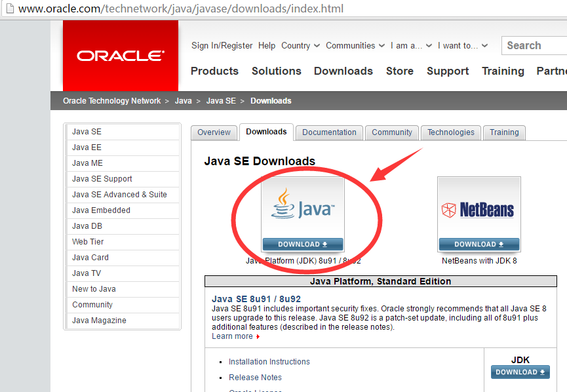Screen dimensions: 567x392
Task: Click the Search input field
Action: click(534, 46)
